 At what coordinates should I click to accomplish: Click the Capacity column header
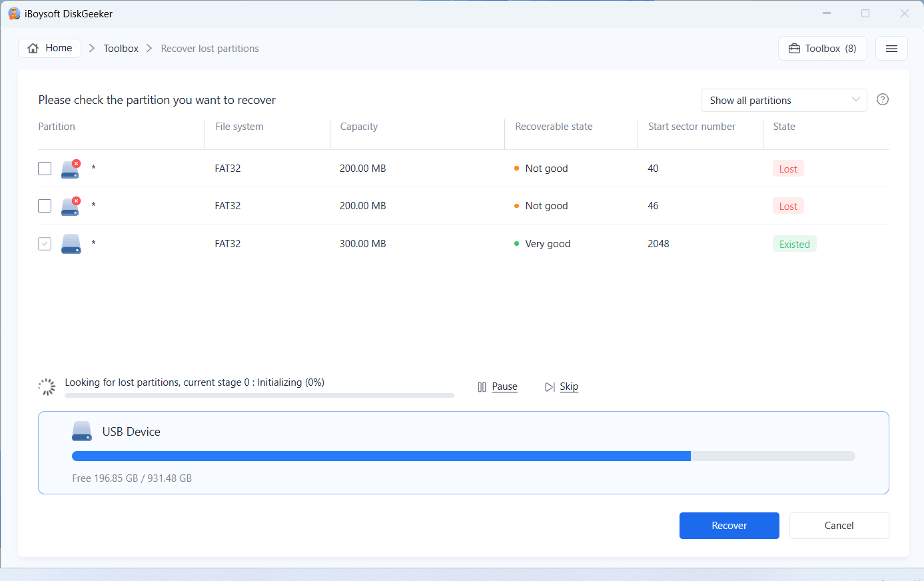(359, 127)
